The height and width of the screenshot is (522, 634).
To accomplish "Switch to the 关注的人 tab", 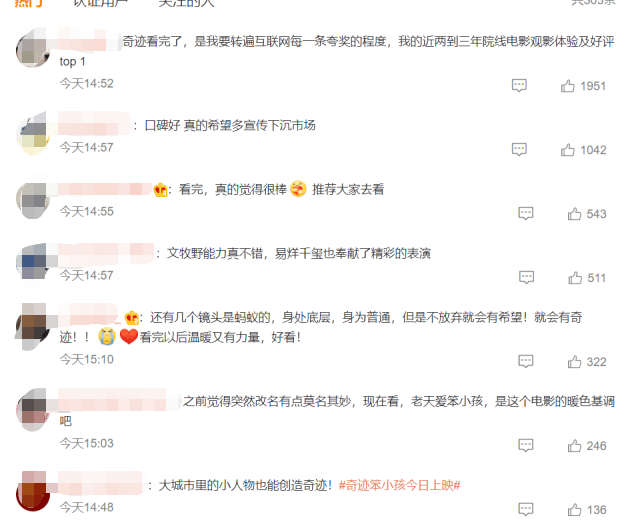I will 186,3.
